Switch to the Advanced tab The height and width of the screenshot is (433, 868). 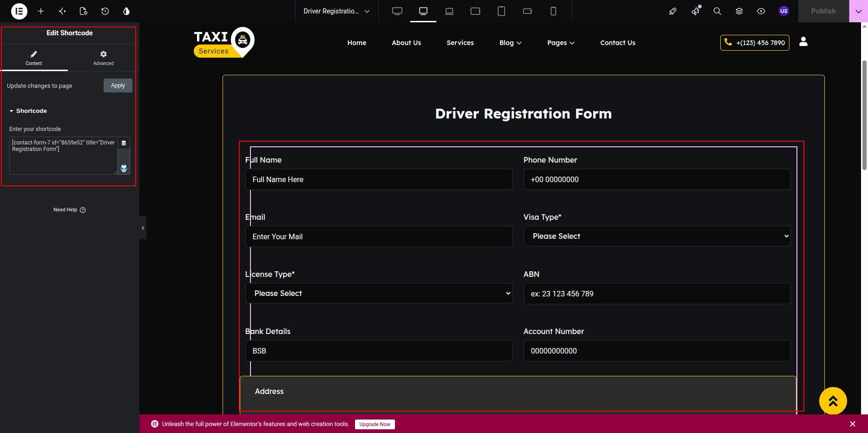pos(103,58)
